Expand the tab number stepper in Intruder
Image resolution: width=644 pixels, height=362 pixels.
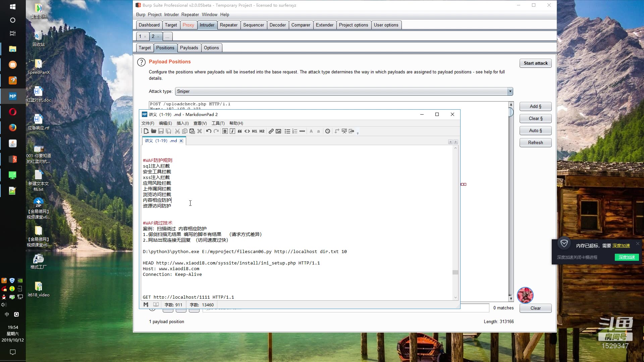167,36
